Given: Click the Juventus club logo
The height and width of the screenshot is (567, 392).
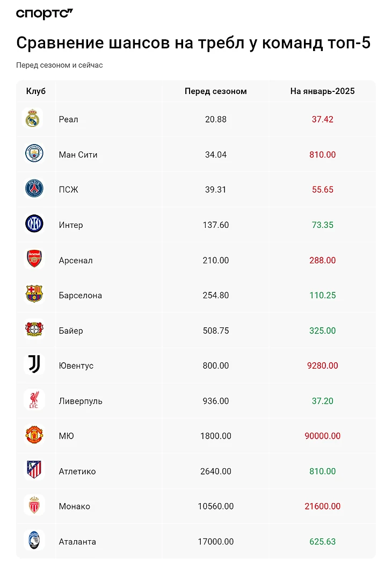Looking at the screenshot, I should coord(34,365).
